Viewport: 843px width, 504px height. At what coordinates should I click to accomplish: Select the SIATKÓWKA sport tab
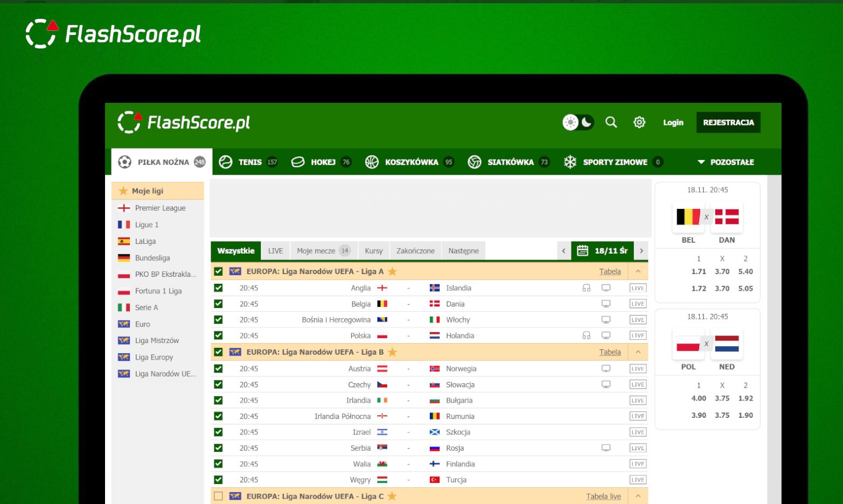(508, 162)
